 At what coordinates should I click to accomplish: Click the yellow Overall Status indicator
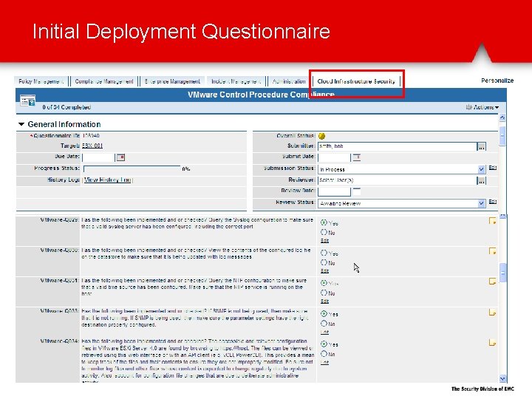point(322,136)
